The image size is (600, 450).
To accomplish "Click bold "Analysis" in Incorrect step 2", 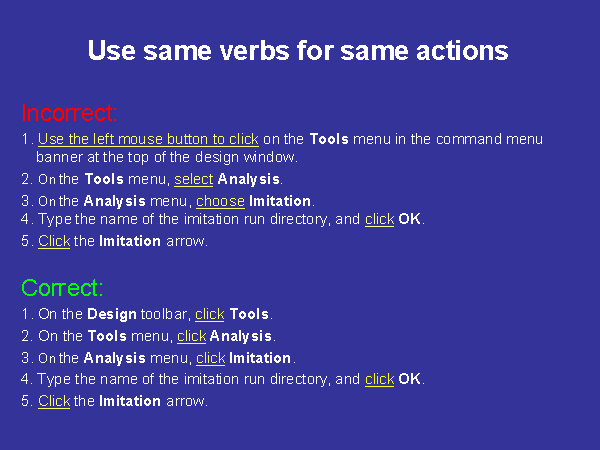I will tap(250, 180).
